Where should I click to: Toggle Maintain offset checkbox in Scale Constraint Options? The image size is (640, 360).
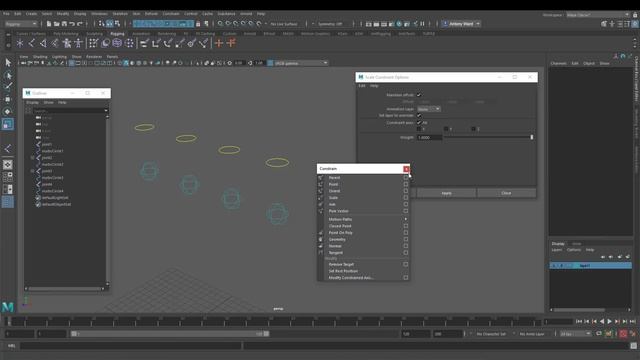[419, 95]
